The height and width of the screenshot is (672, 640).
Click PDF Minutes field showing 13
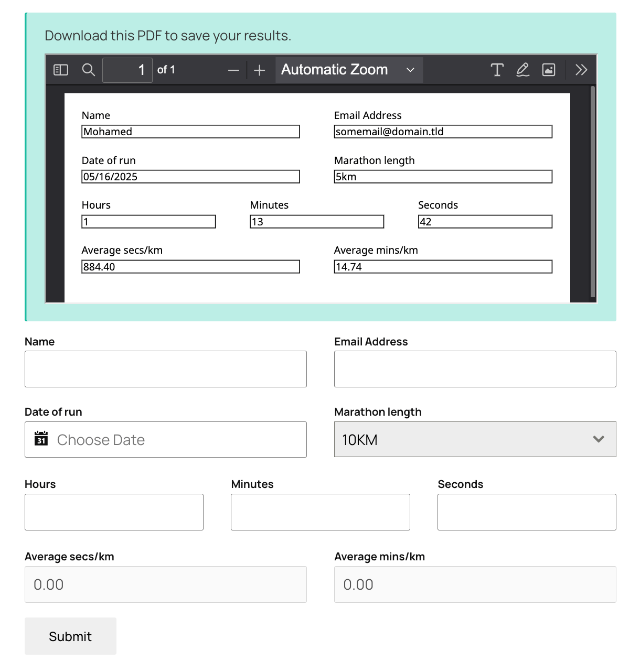tap(317, 222)
